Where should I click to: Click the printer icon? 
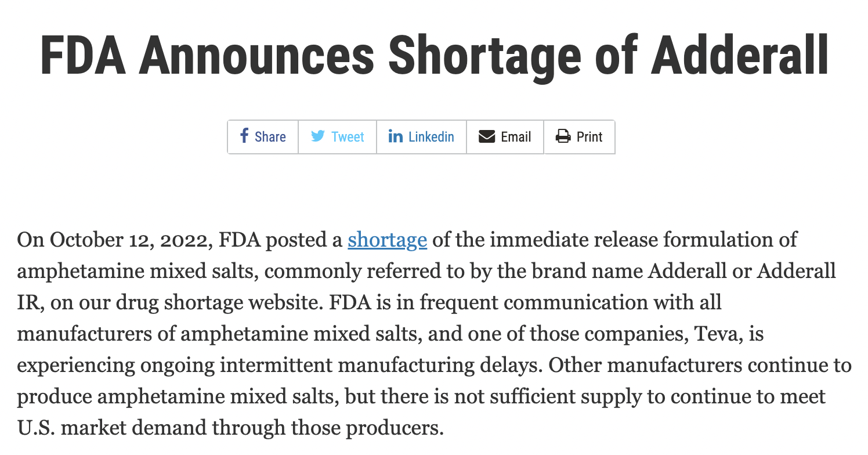(563, 136)
